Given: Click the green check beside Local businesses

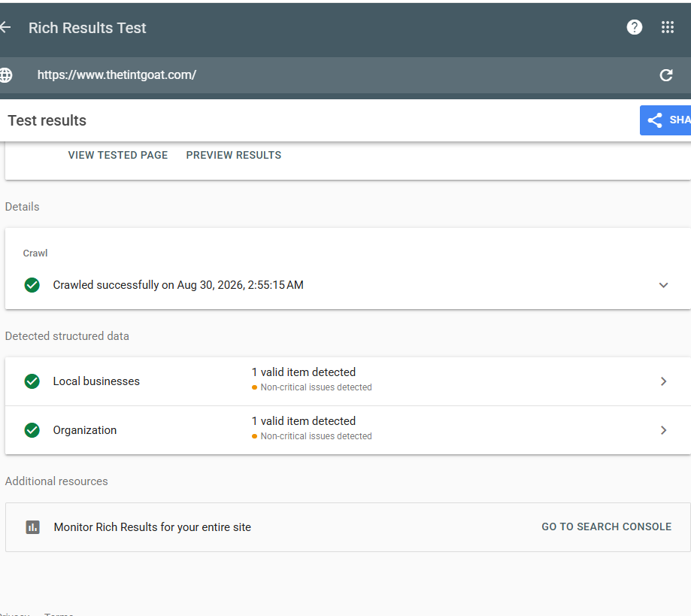Looking at the screenshot, I should click(32, 381).
